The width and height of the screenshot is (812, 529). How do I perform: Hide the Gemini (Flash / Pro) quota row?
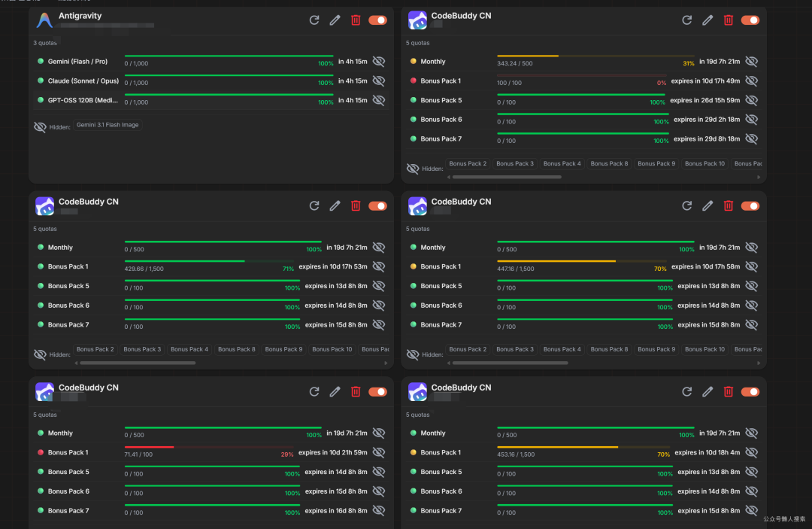click(x=379, y=62)
